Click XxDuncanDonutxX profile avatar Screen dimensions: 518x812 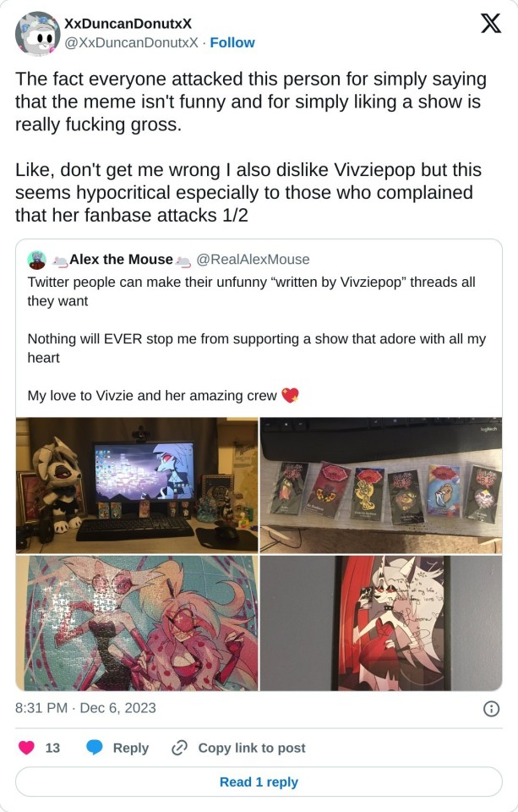tap(37, 33)
